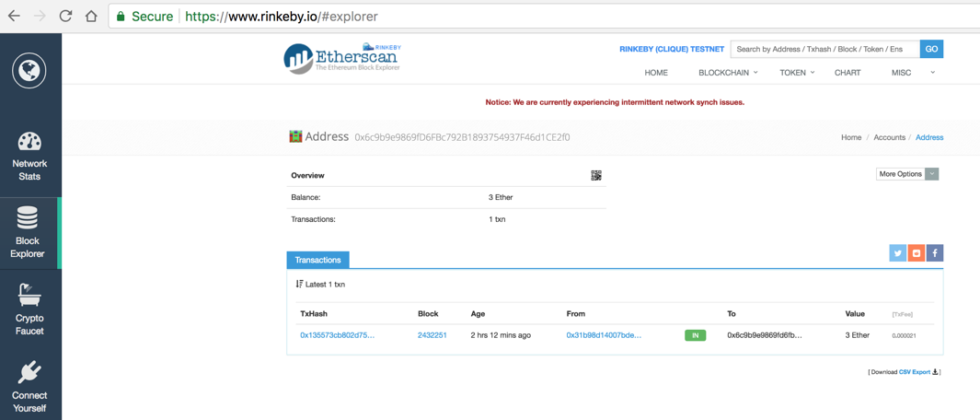Share on Twitter icon
This screenshot has width=980, height=420.
tap(898, 253)
